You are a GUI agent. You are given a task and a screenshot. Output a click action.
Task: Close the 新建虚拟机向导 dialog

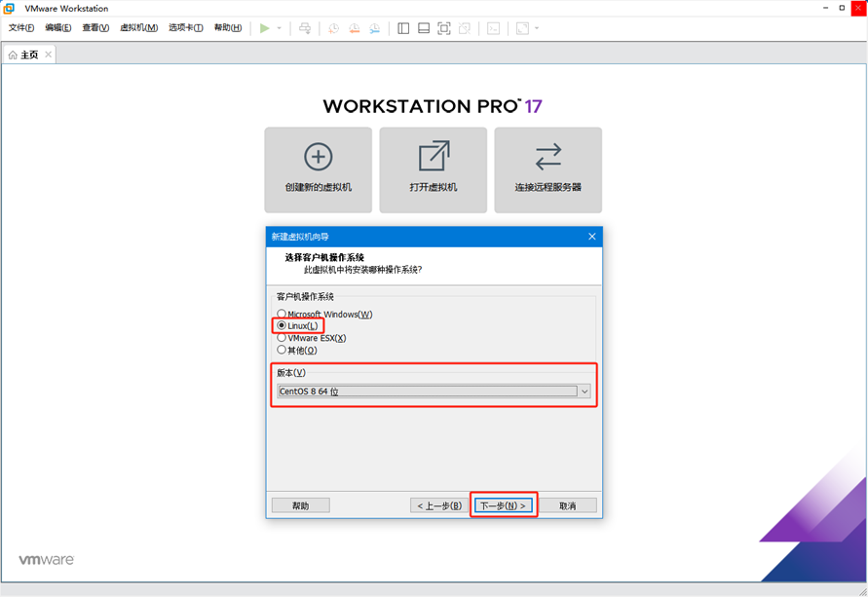tap(591, 237)
